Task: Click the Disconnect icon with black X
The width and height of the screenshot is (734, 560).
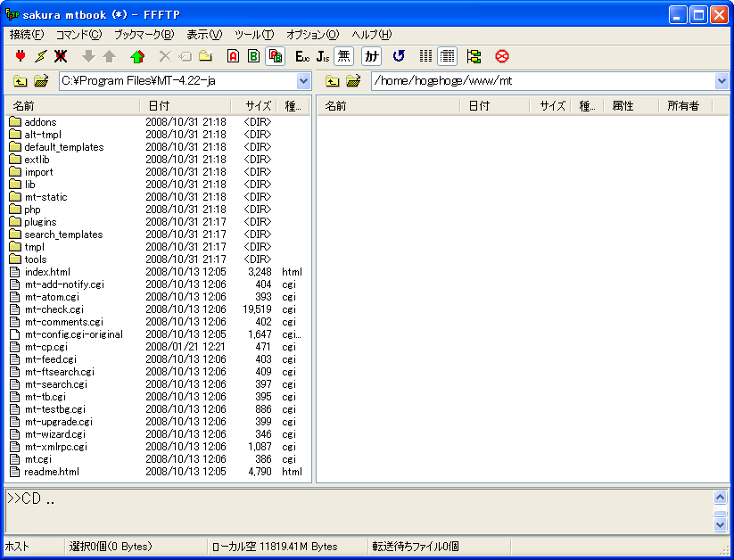Action: click(61, 57)
